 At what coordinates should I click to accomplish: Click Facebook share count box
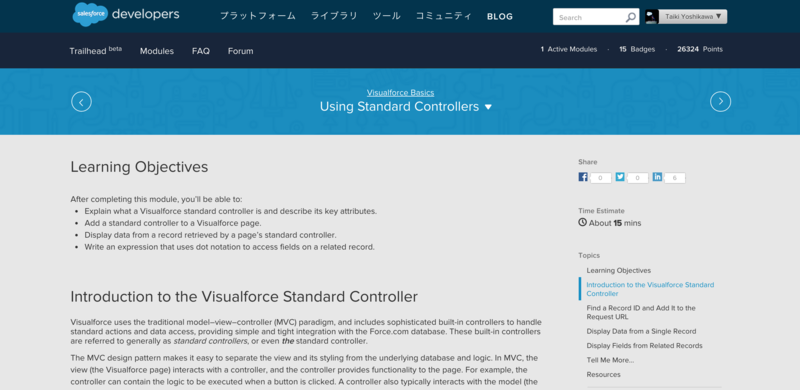[x=601, y=178]
